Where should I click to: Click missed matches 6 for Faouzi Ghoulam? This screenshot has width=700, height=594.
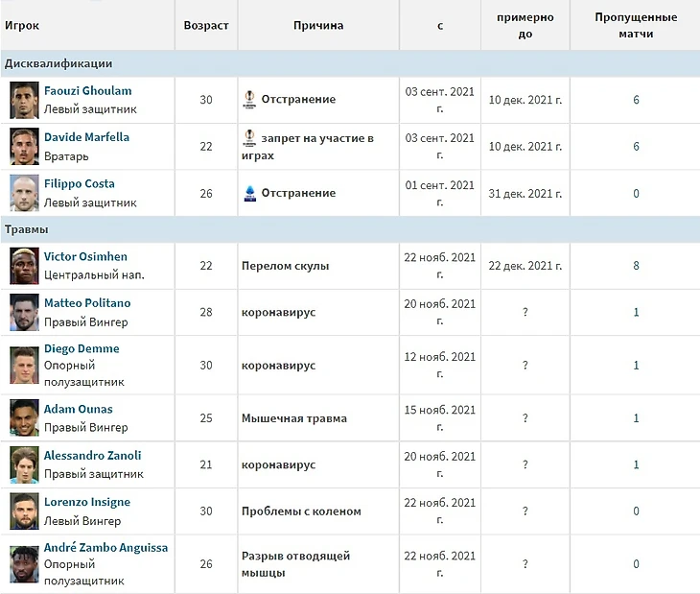coord(636,100)
